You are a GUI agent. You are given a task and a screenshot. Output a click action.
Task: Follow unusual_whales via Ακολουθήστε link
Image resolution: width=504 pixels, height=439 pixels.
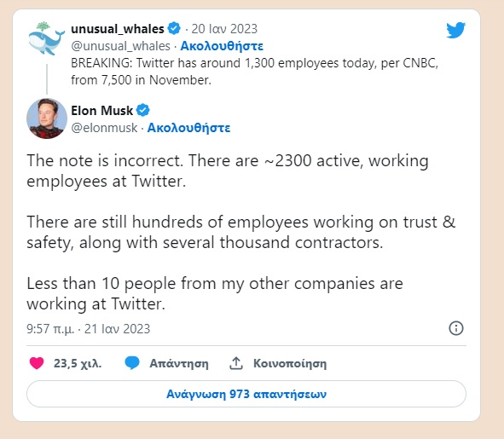tap(222, 46)
